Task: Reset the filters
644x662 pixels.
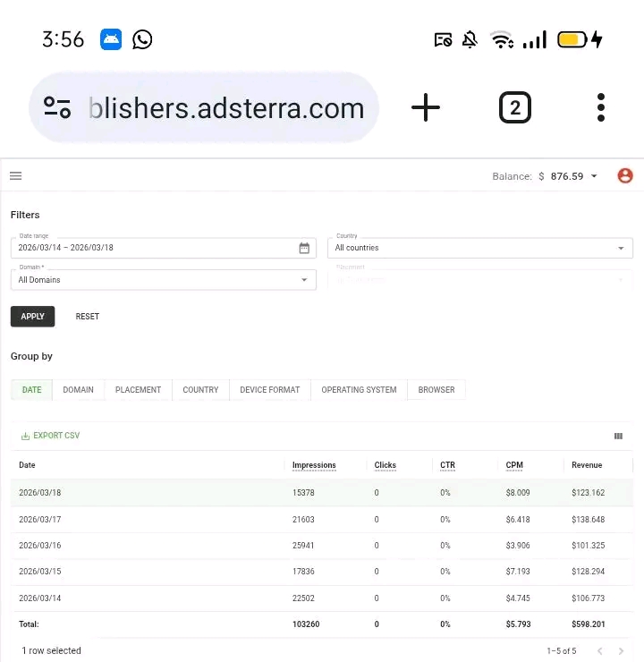Action: coord(88,317)
